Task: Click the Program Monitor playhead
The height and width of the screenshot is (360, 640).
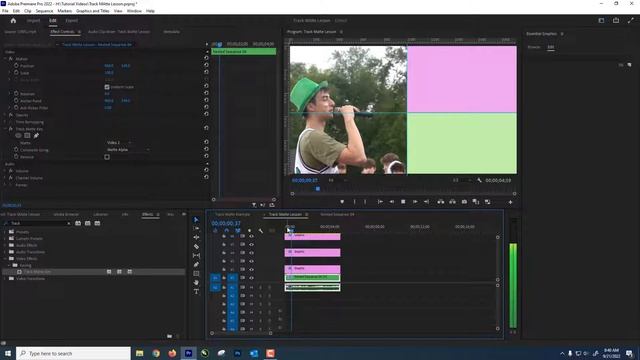Action: [x=318, y=189]
